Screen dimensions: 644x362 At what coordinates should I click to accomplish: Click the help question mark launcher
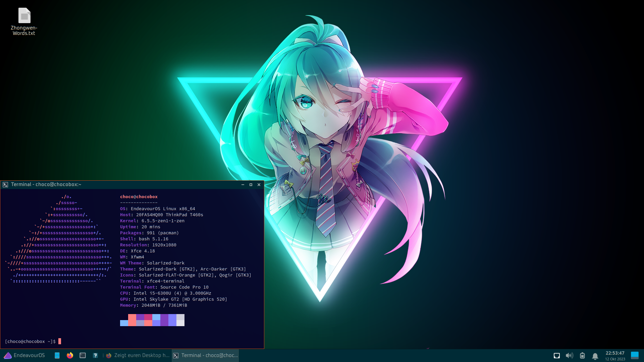click(x=95, y=355)
